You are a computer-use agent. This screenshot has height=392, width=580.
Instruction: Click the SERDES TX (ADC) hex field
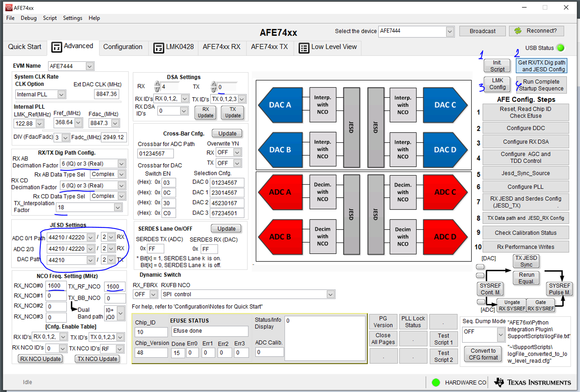[x=156, y=249]
